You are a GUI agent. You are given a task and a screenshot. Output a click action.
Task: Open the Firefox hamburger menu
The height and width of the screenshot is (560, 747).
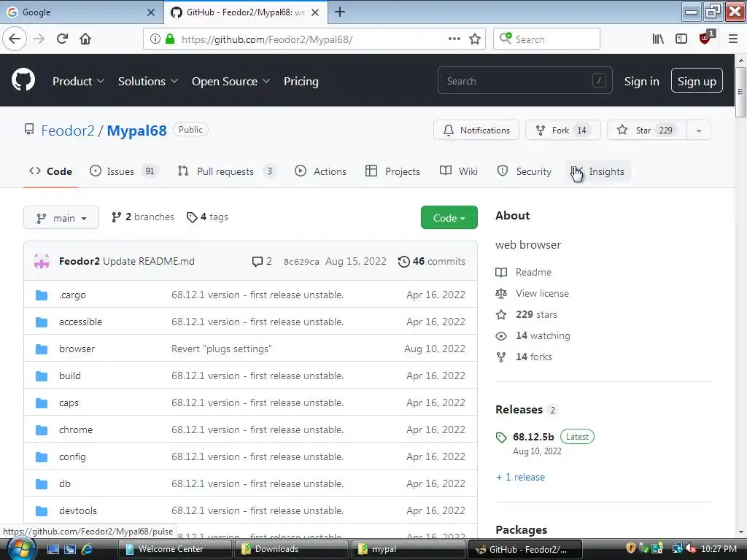(x=733, y=39)
